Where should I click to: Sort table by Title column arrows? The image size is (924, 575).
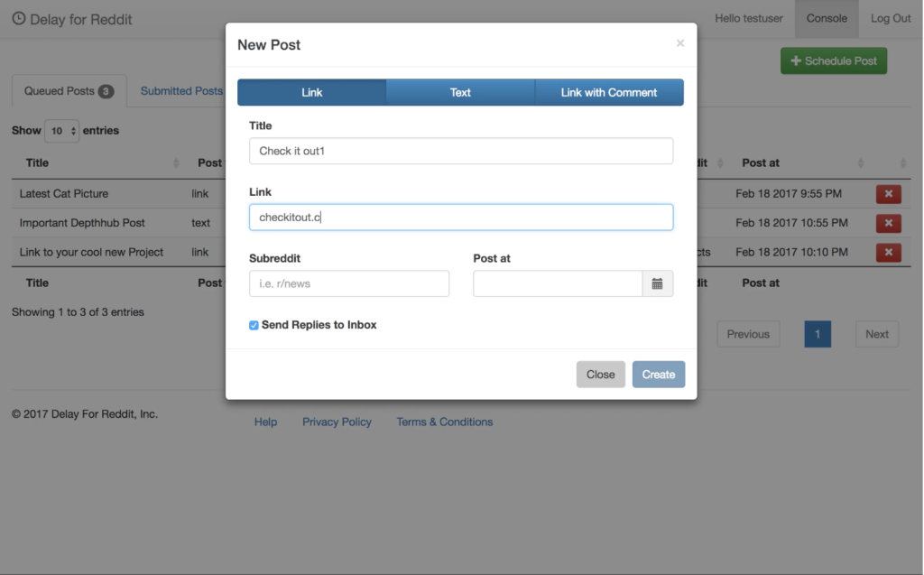click(x=176, y=163)
